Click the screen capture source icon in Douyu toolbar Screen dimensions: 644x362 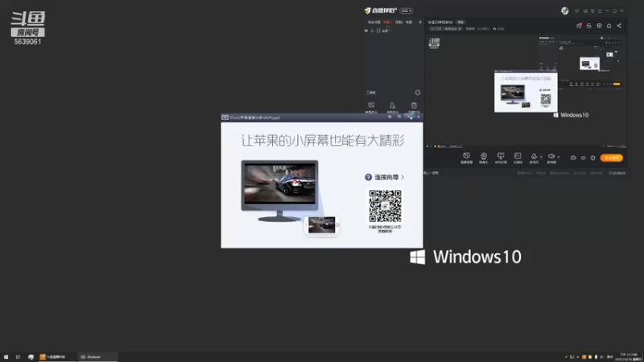466,158
